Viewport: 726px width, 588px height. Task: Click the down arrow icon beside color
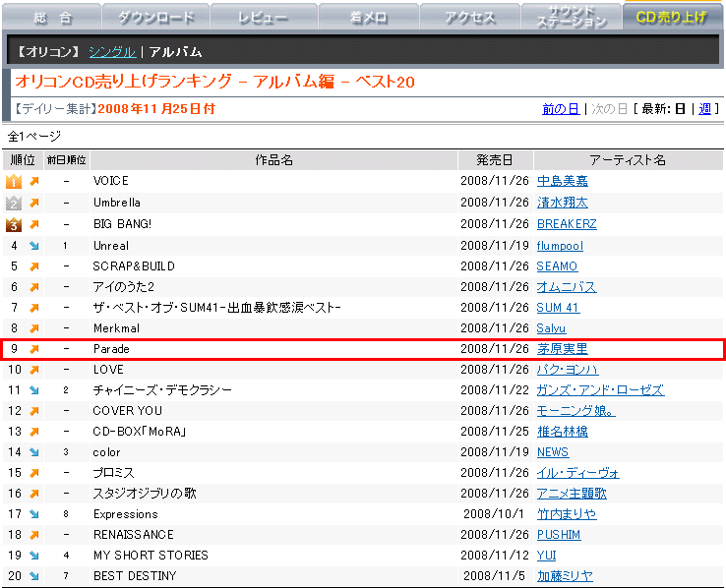pos(34,452)
